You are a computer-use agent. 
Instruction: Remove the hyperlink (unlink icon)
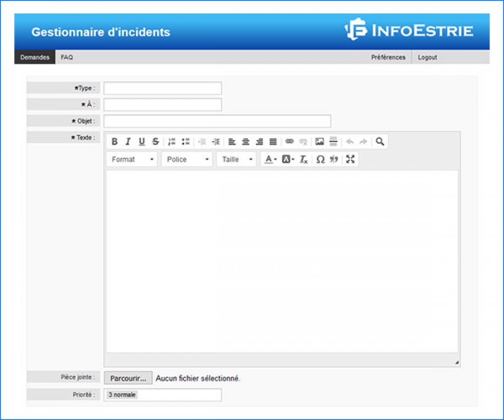coord(303,142)
